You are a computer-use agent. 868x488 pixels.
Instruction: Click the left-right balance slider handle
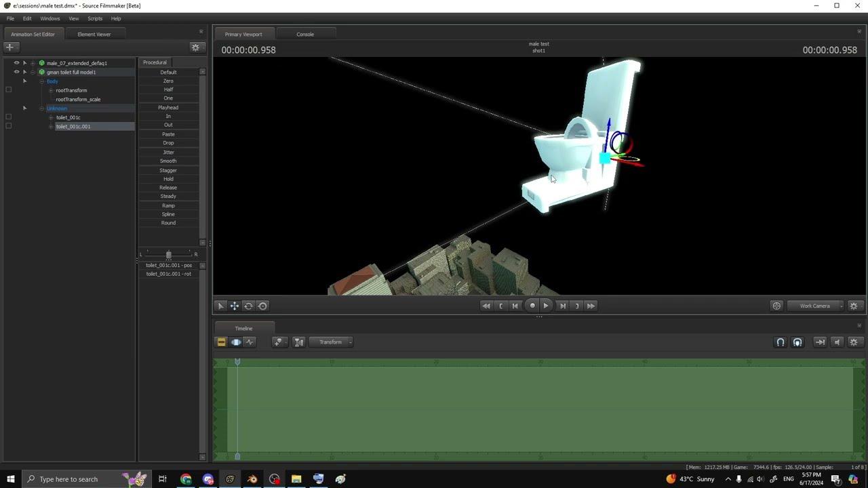click(x=169, y=255)
